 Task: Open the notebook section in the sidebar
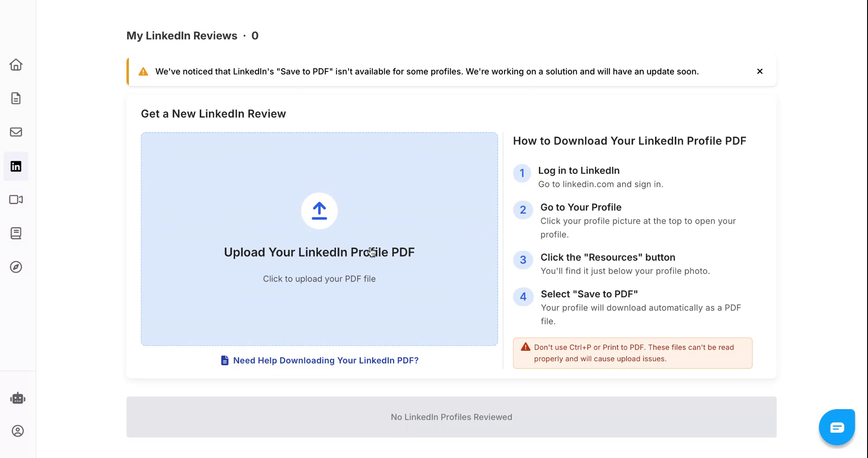tap(16, 233)
